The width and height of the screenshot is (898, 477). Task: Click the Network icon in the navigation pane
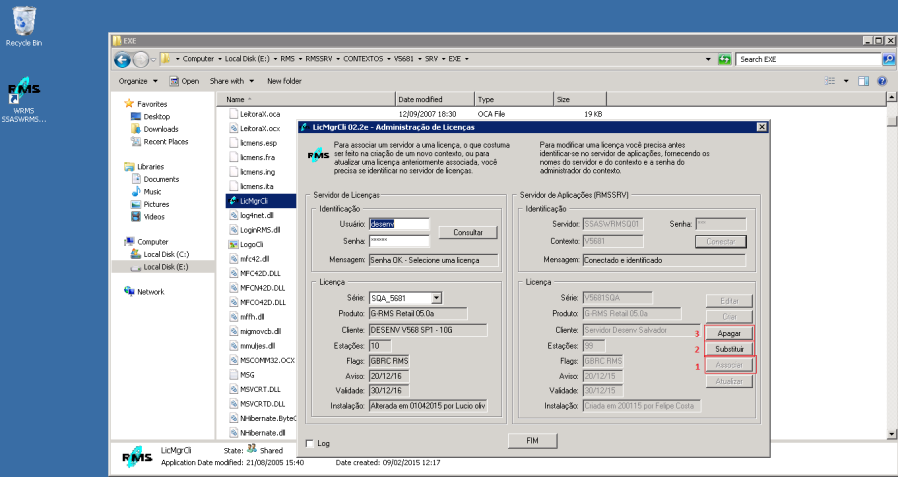point(129,291)
